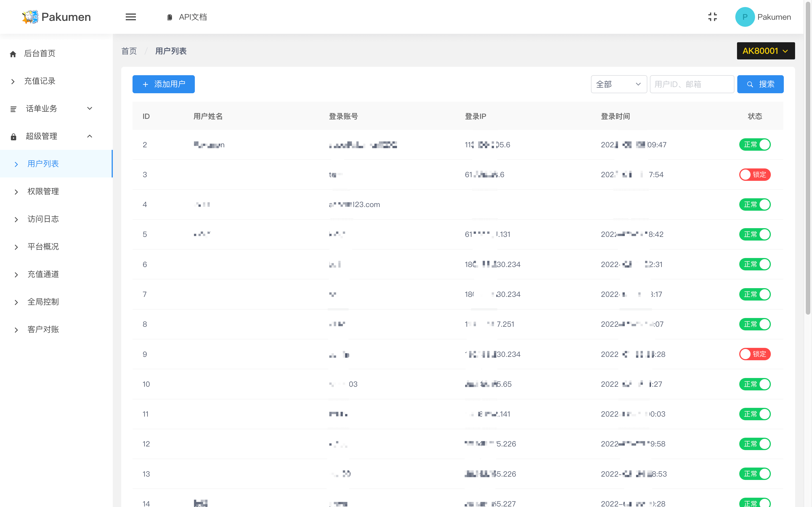Click the exit fullscreen icon

(712, 17)
